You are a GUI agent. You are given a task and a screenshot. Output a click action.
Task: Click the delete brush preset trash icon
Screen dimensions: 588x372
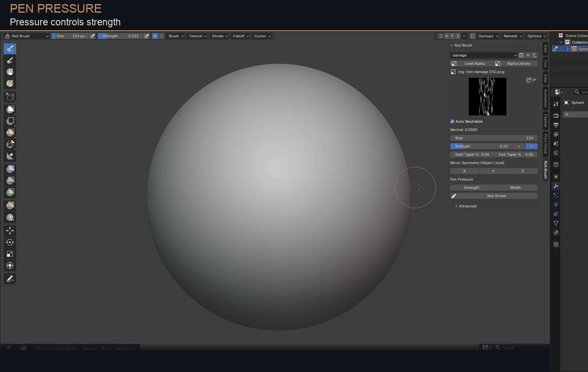click(x=521, y=55)
